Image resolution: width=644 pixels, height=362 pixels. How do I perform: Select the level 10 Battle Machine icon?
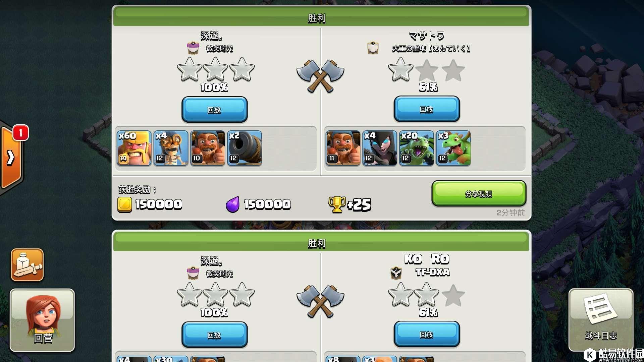click(208, 148)
